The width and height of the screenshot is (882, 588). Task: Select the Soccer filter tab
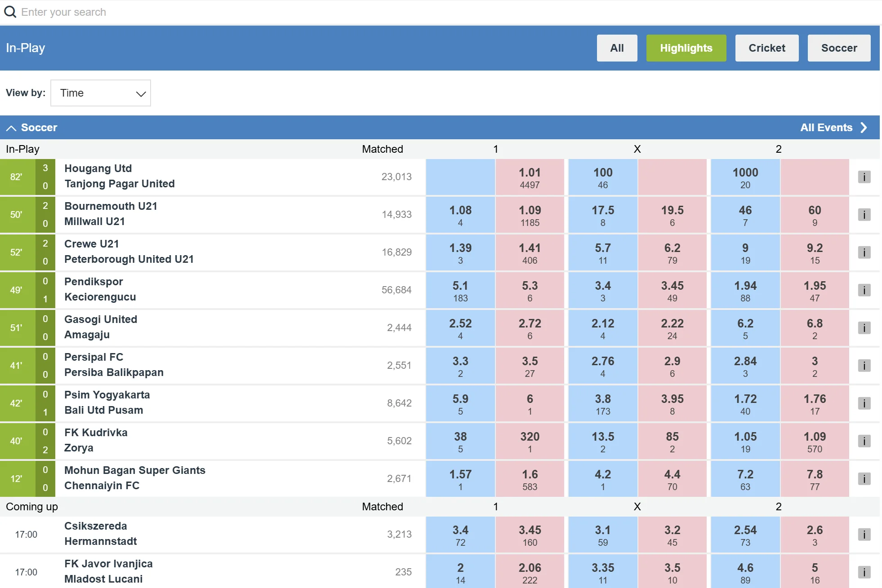tap(839, 48)
